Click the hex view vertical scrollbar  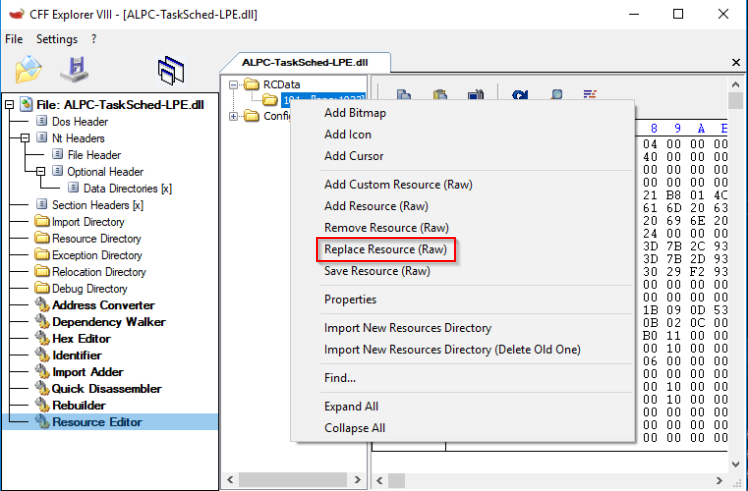click(x=736, y=280)
